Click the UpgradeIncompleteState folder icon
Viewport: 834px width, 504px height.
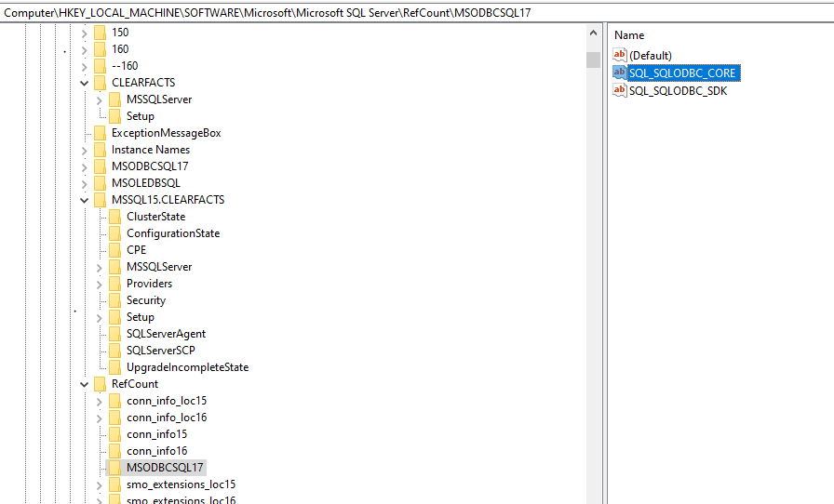[x=114, y=367]
